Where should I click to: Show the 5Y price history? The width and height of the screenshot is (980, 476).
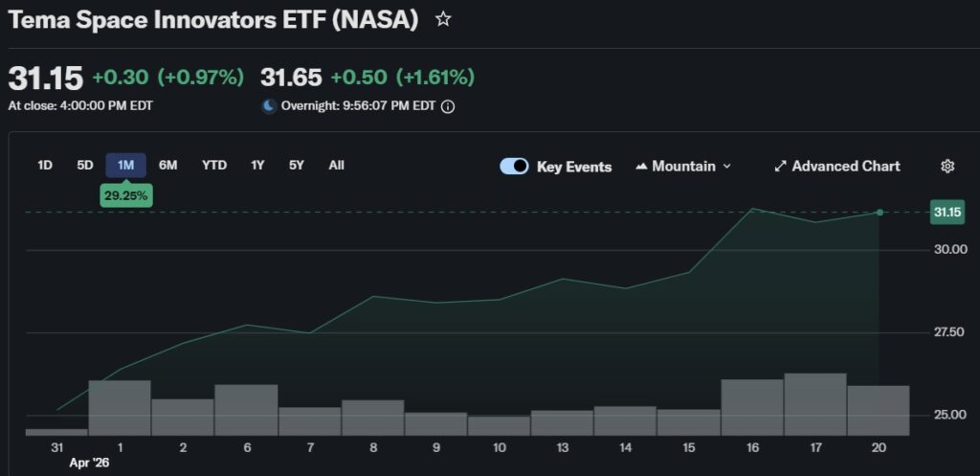pos(297,165)
